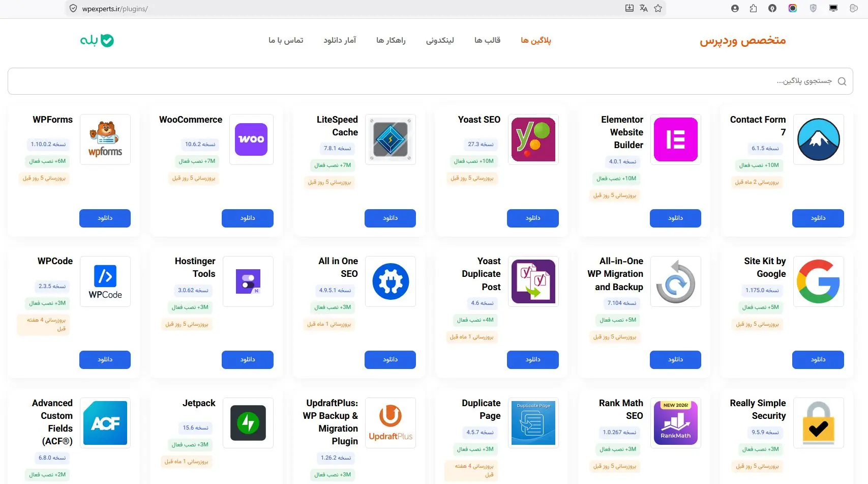The image size is (868, 484).
Task: Click the Elementor +10M installs badge
Action: (x=616, y=179)
